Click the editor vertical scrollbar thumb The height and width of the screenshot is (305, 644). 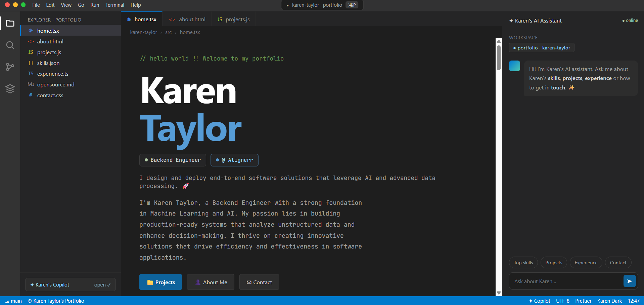[x=499, y=58]
